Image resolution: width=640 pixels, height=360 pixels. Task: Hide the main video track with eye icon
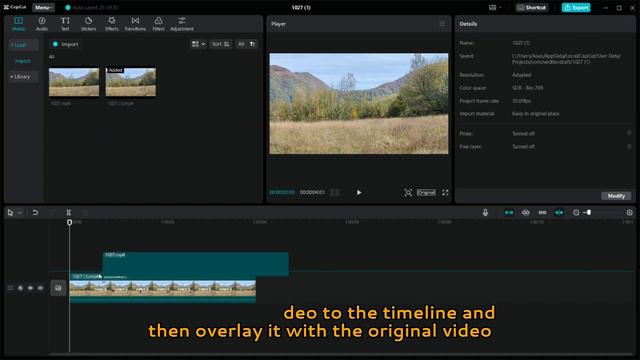30,288
